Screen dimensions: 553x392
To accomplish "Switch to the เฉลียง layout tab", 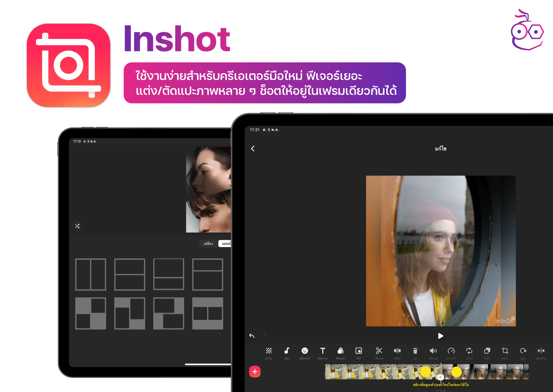I will 208,244.
